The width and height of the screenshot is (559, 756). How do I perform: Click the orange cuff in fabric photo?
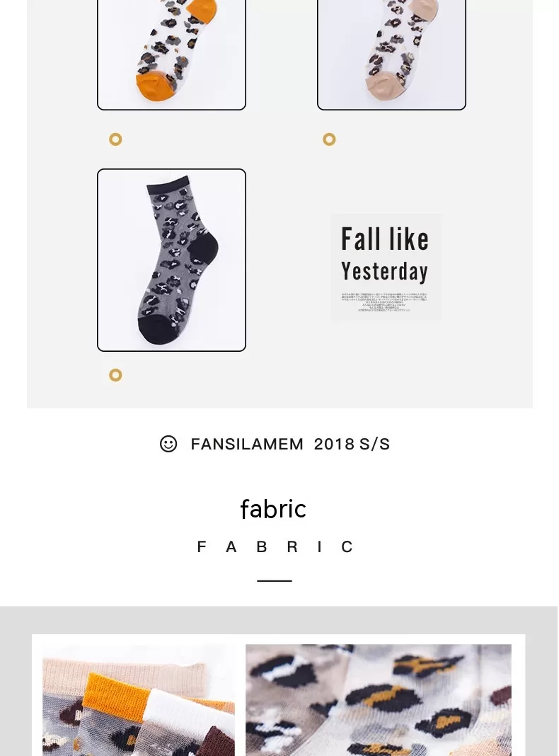pos(115,689)
